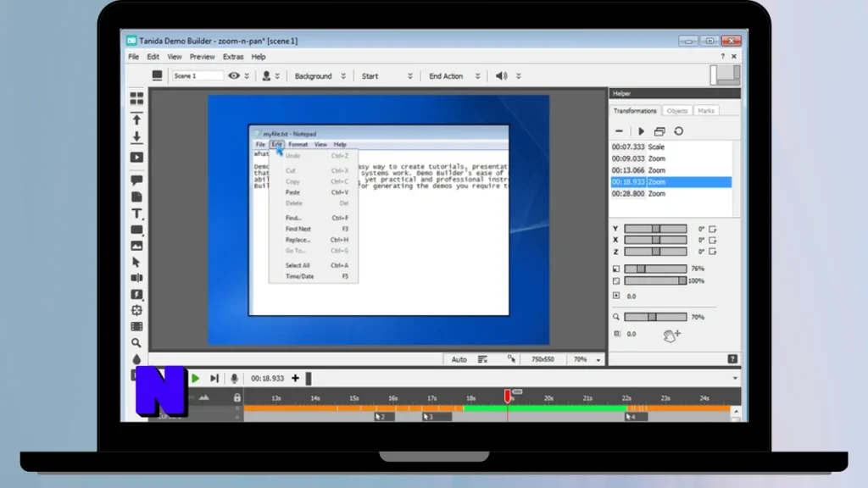The height and width of the screenshot is (488, 868).
Task: Skip to next with step-forward button
Action: [x=214, y=379]
